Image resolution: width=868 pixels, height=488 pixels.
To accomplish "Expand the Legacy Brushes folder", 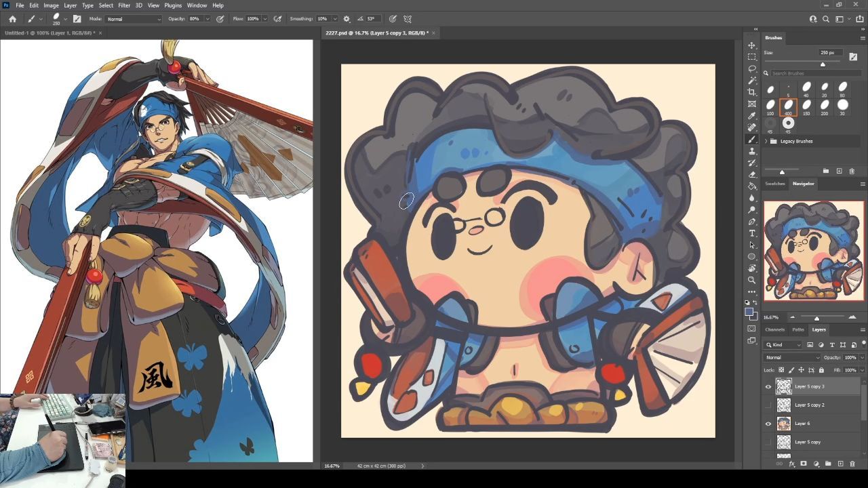I will [766, 141].
